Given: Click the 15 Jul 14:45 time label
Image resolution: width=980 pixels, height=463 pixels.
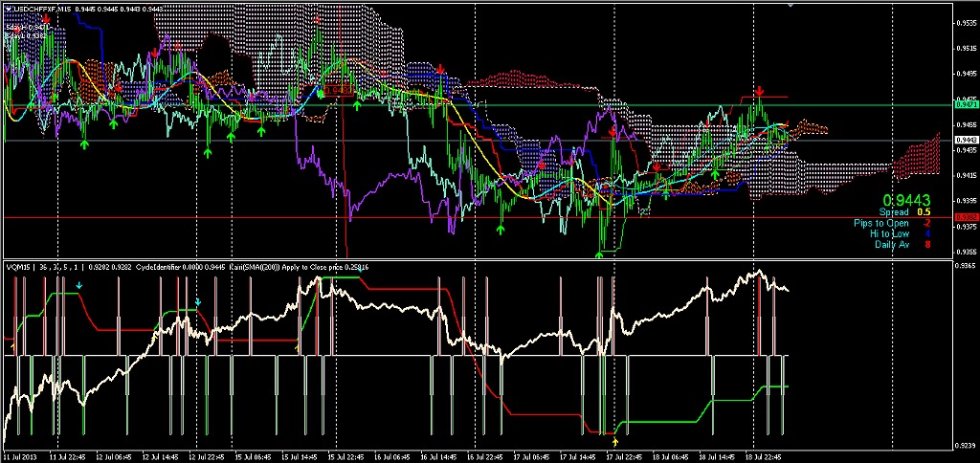Looking at the screenshot, I should 300,456.
